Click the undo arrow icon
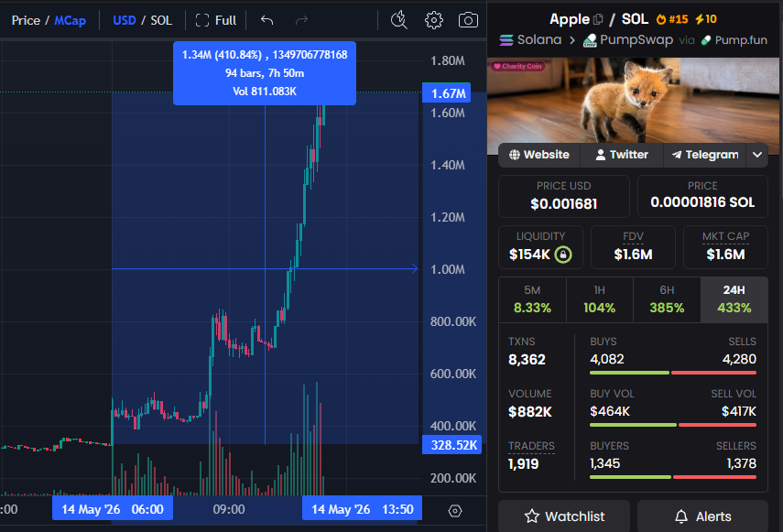The image size is (783, 532). click(x=267, y=20)
